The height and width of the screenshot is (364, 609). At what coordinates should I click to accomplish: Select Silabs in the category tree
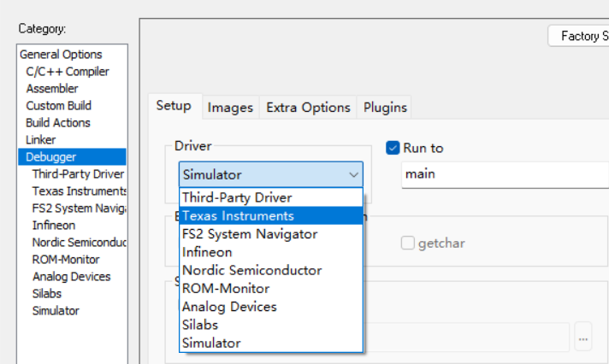pyautogui.click(x=48, y=294)
